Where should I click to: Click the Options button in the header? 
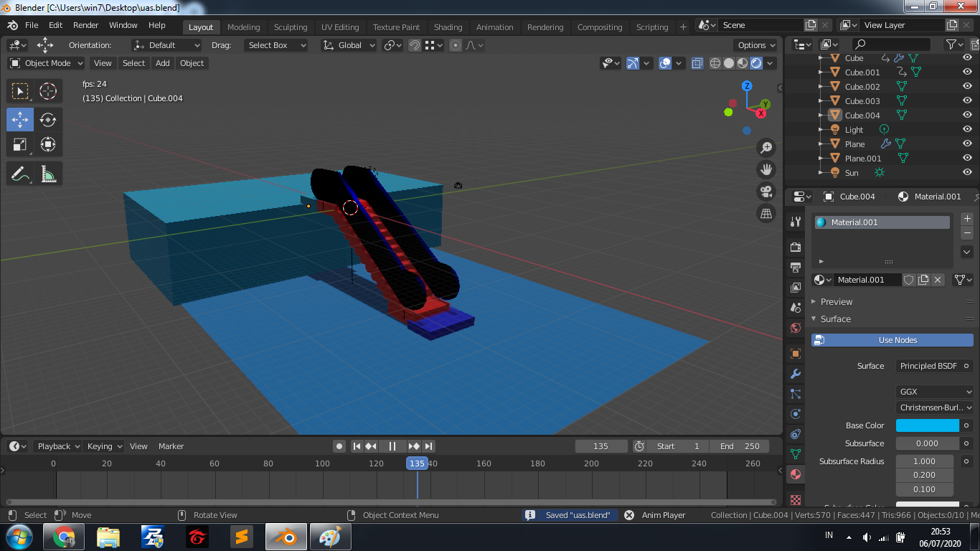click(755, 44)
